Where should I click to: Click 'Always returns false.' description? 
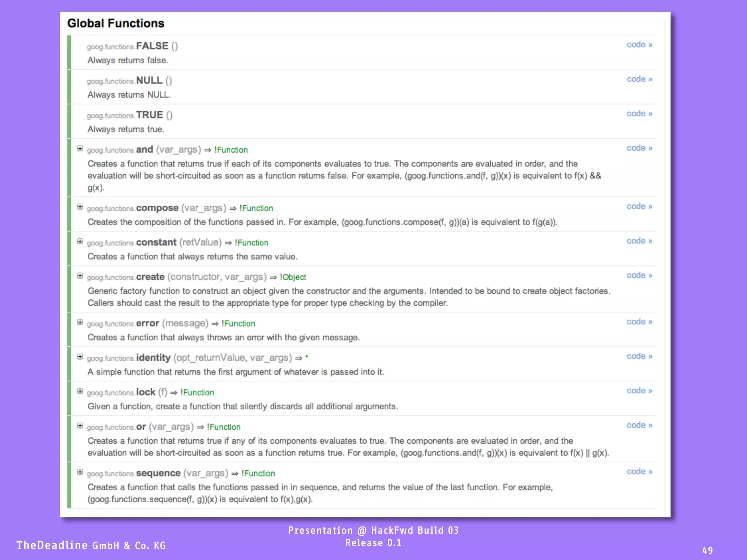click(128, 60)
